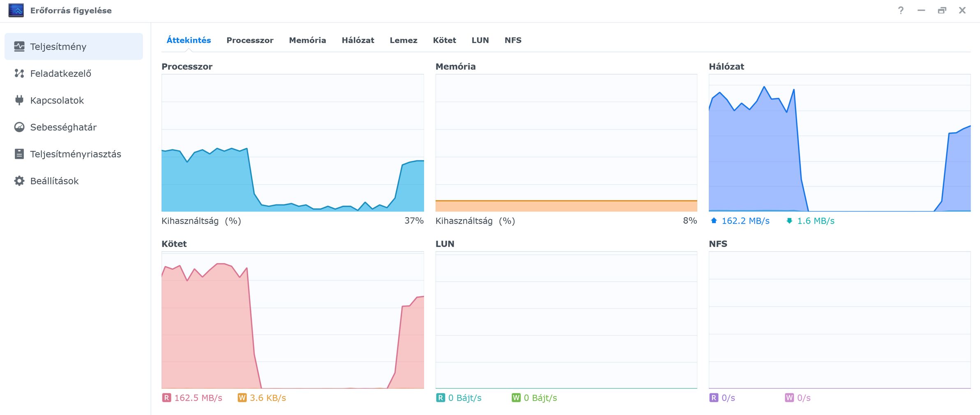Click the Kapcsolatok plug icon
This screenshot has width=980, height=415.
point(19,100)
